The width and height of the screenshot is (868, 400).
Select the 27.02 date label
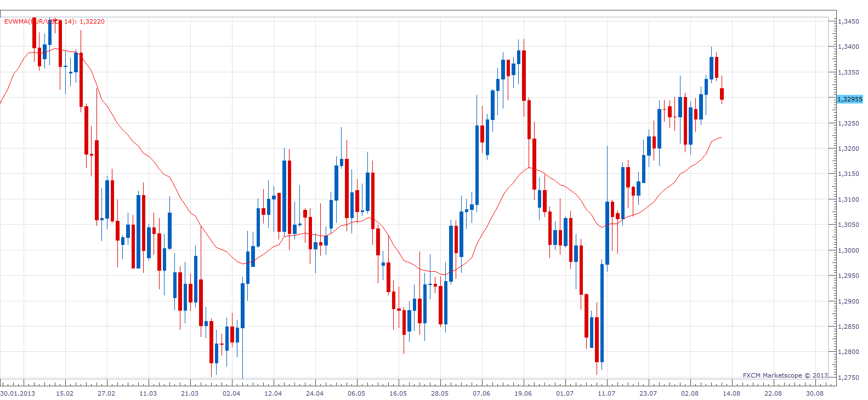106,393
